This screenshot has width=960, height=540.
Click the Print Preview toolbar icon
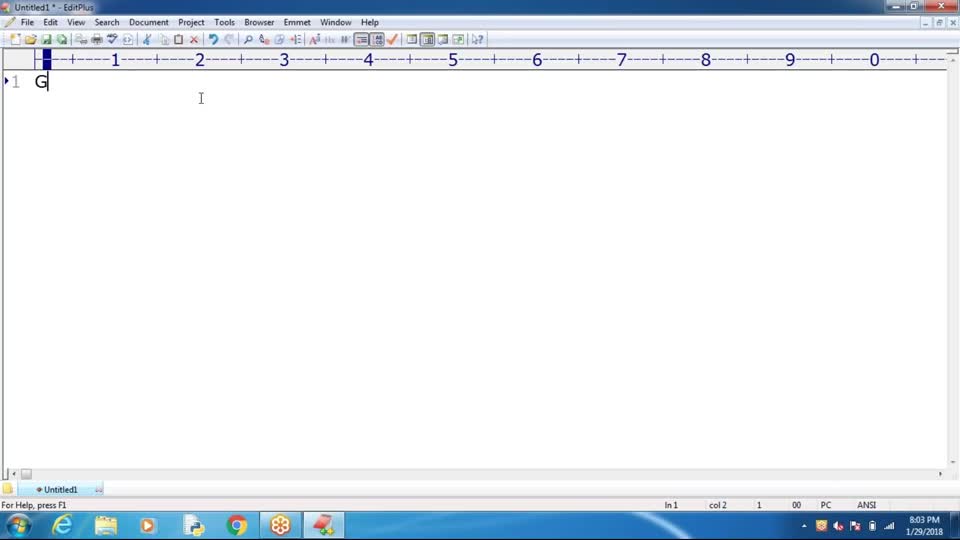[81, 40]
